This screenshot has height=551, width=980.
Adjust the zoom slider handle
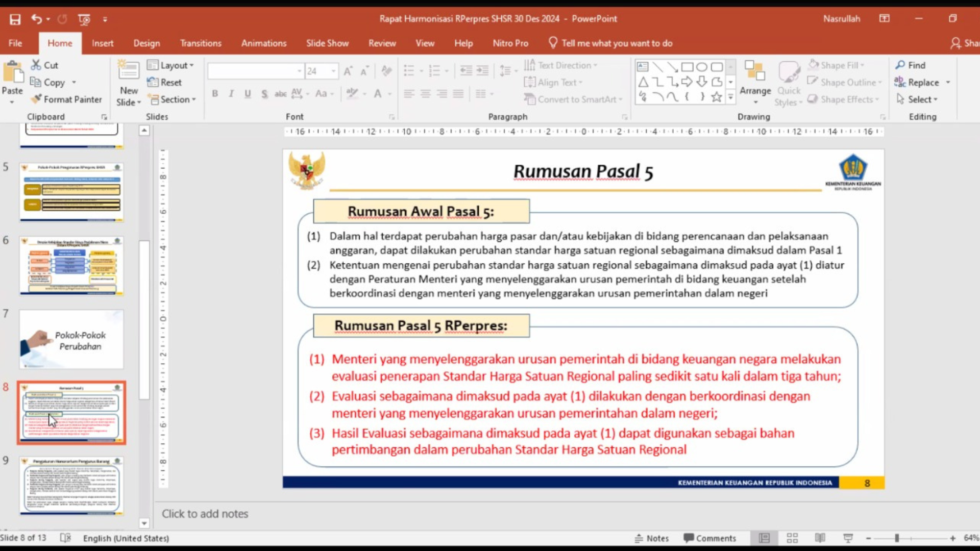(x=897, y=538)
